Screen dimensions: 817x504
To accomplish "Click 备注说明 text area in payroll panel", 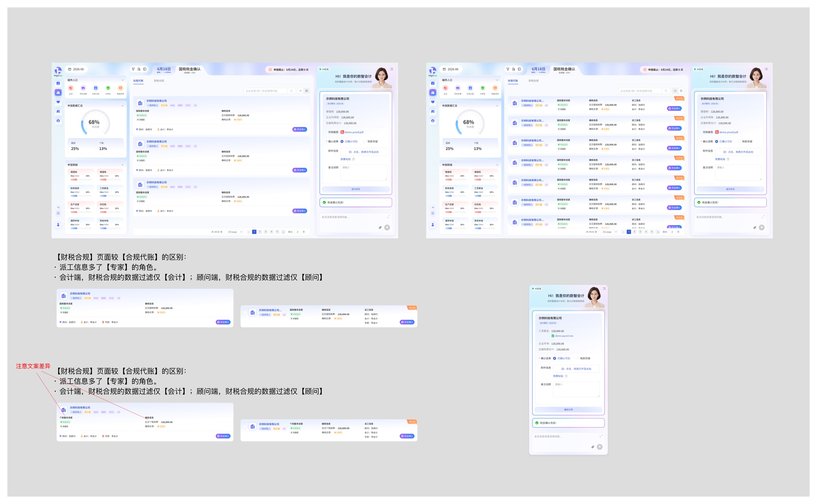I will (576, 389).
